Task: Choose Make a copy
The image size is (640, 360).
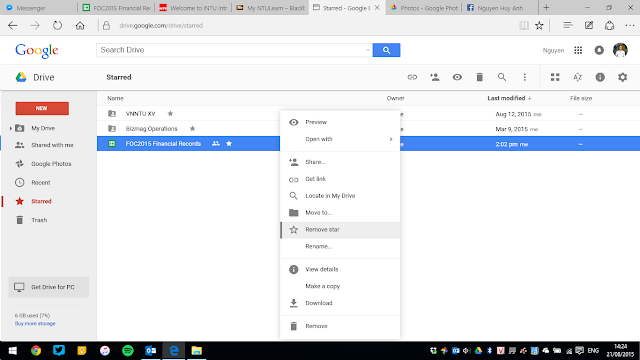Action: point(340,286)
